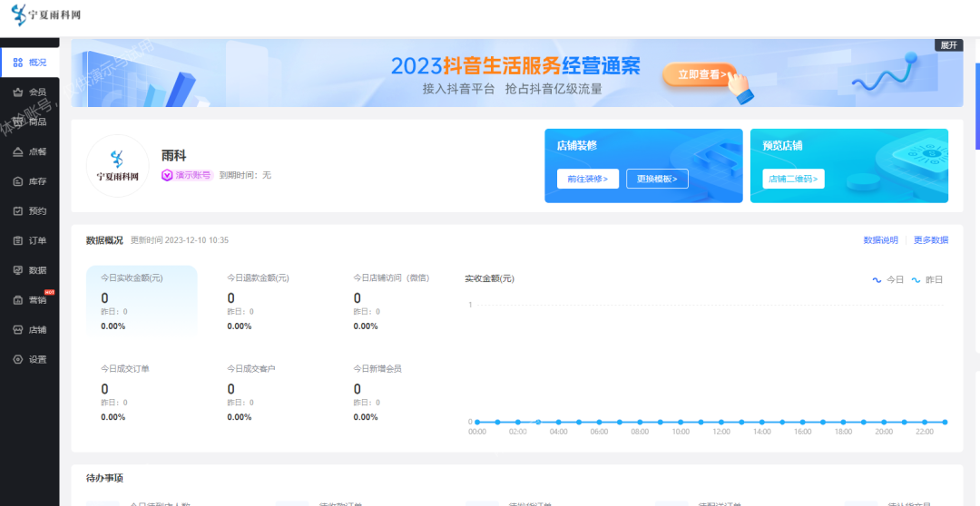This screenshot has height=506, width=980.
Task: Select the 今日新增会员 stat
Action: 377,393
